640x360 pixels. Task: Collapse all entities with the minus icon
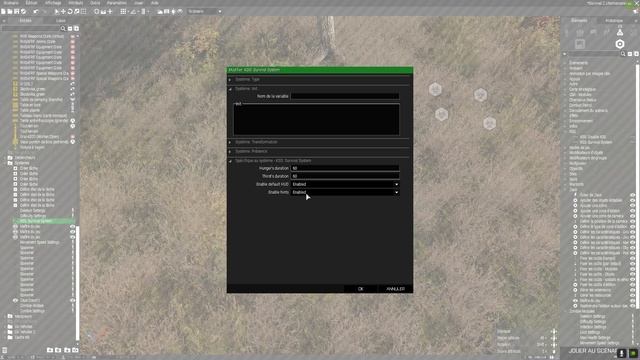coord(70,29)
